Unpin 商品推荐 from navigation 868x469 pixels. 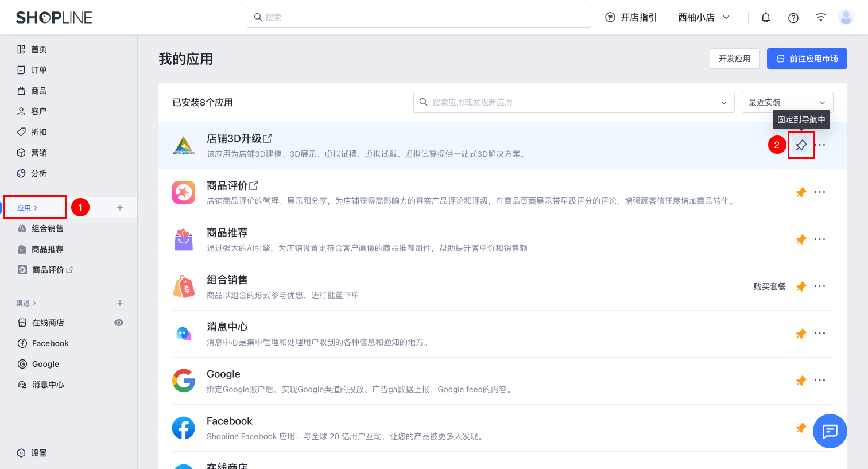(x=801, y=239)
